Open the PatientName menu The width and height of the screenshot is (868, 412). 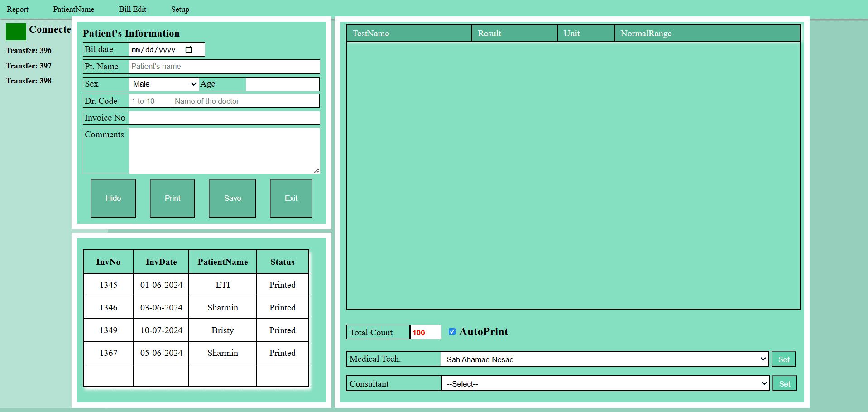point(74,9)
